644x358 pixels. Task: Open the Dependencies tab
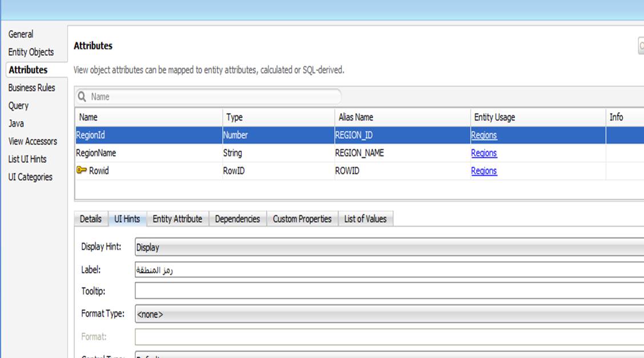click(x=237, y=219)
